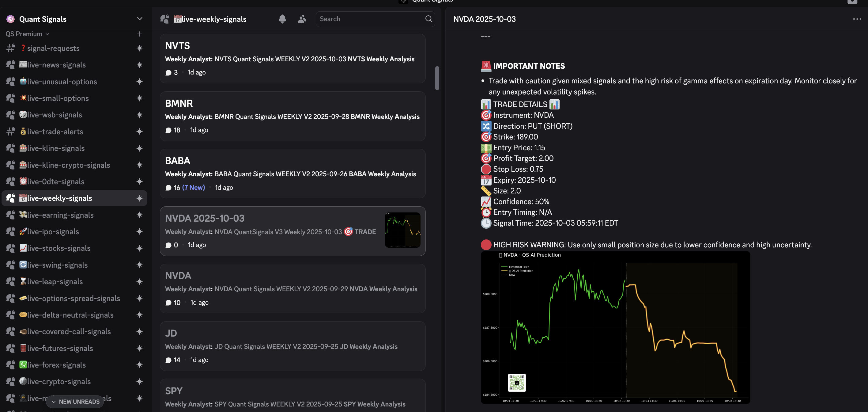This screenshot has width=868, height=412.
Task: Click star icon beside live-kline-crypto-signals
Action: (x=139, y=165)
